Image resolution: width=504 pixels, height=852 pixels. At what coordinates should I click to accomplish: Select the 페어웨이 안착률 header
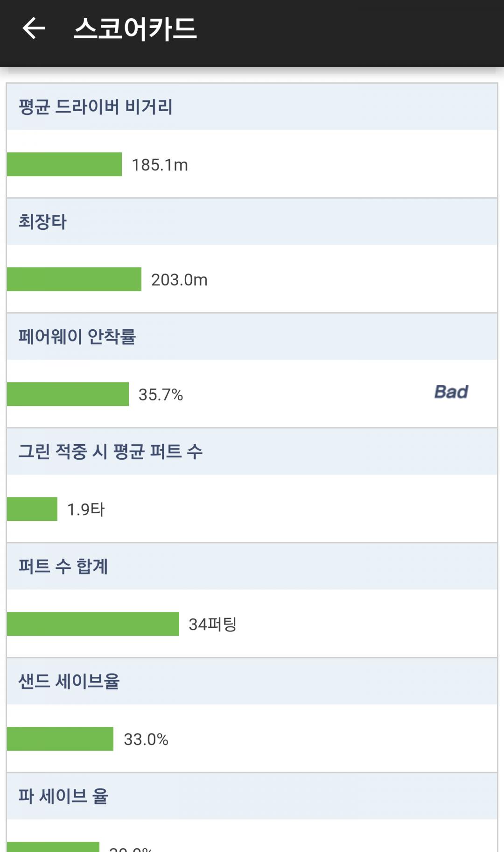(x=77, y=337)
